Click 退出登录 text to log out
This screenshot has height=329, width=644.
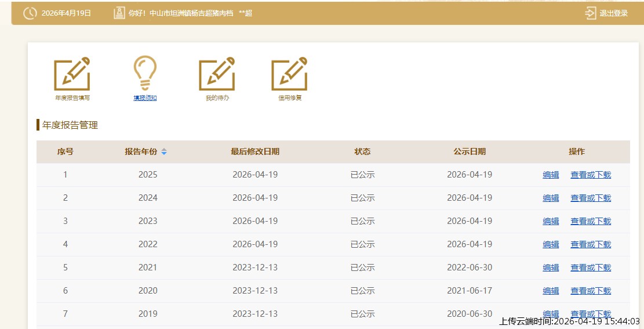click(x=613, y=13)
